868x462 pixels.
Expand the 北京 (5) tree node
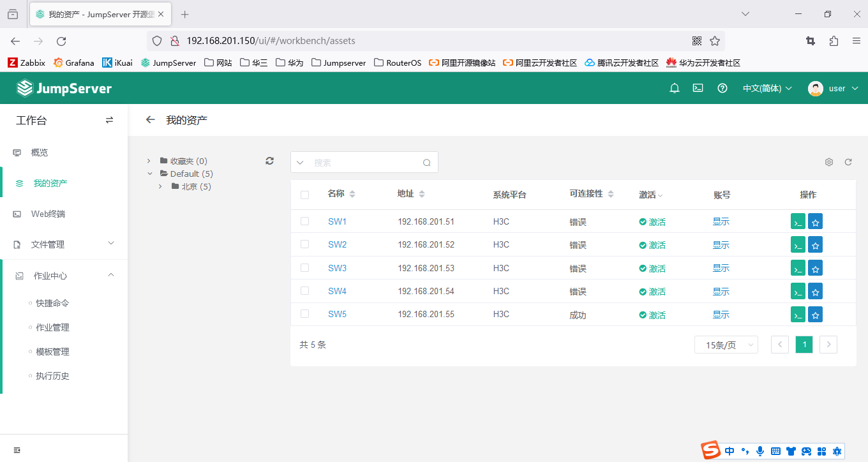(160, 186)
